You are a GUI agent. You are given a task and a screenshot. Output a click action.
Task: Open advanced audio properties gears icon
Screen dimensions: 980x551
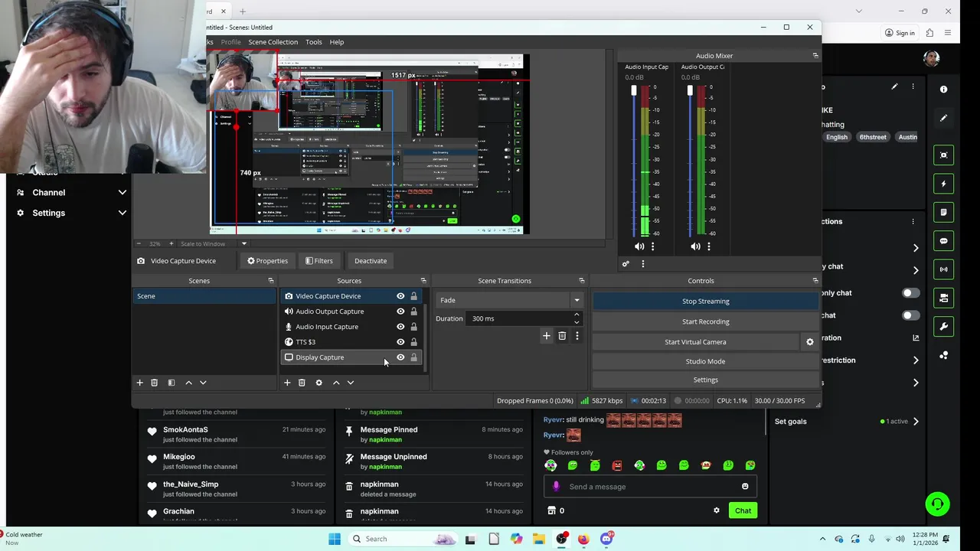tap(626, 264)
